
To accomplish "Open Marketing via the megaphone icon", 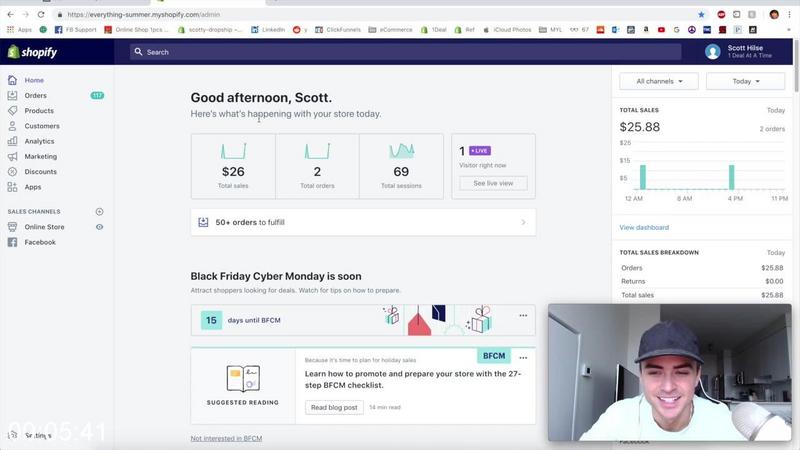I will 12,157.
